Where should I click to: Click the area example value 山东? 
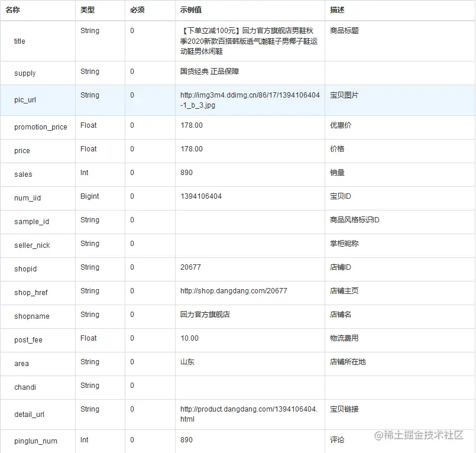187,364
